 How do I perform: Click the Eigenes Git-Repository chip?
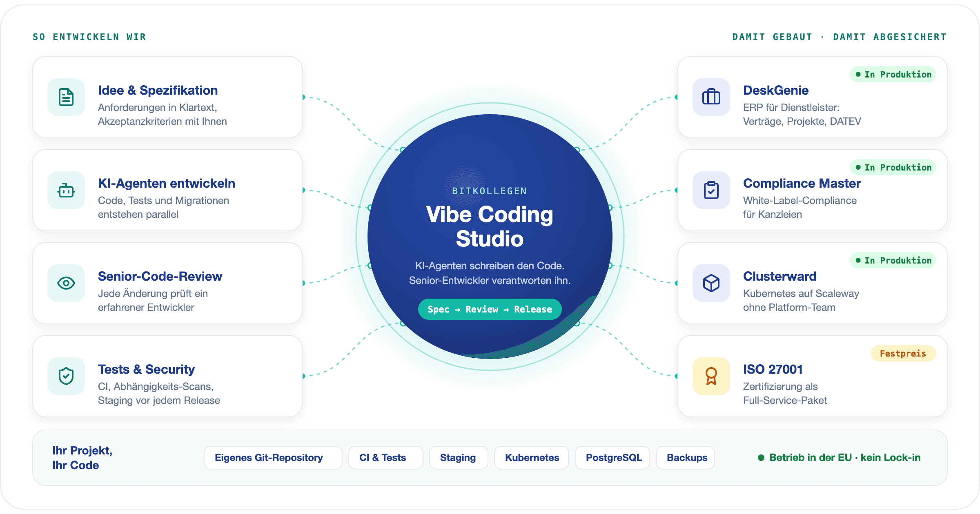click(273, 458)
